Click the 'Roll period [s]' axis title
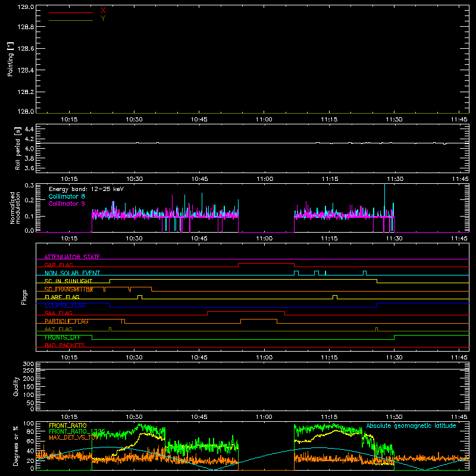 (x=18, y=148)
